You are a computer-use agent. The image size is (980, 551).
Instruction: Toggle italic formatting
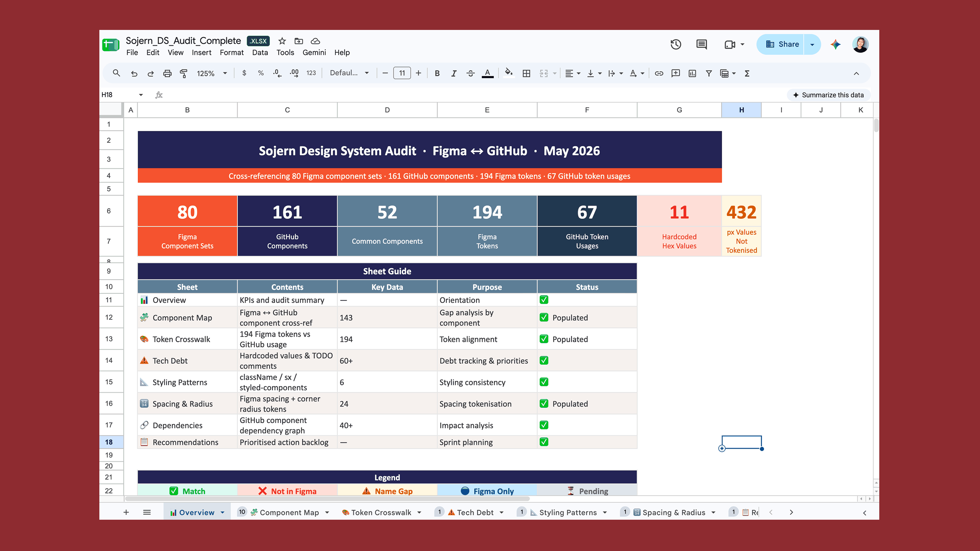pyautogui.click(x=454, y=73)
